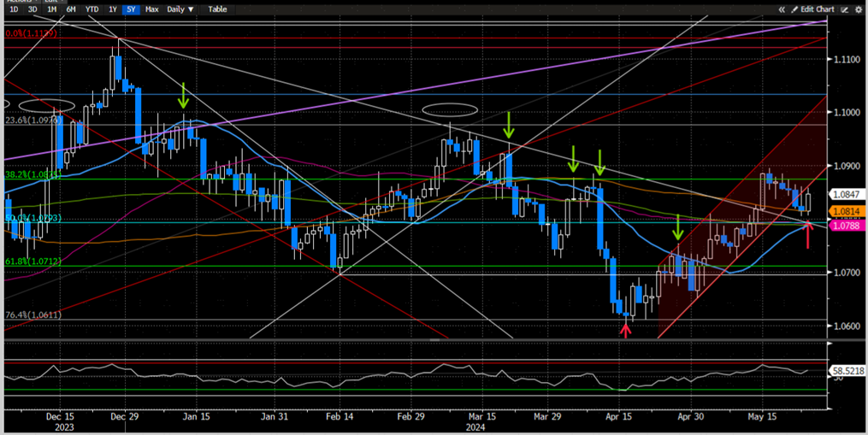868x435 pixels.
Task: Collapse toolbar with double-chevron icon
Action: pos(782,9)
